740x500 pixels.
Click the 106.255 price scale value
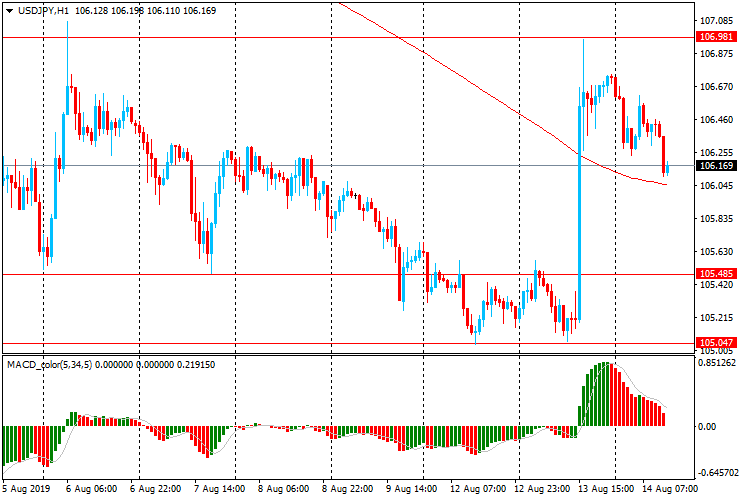(716, 153)
